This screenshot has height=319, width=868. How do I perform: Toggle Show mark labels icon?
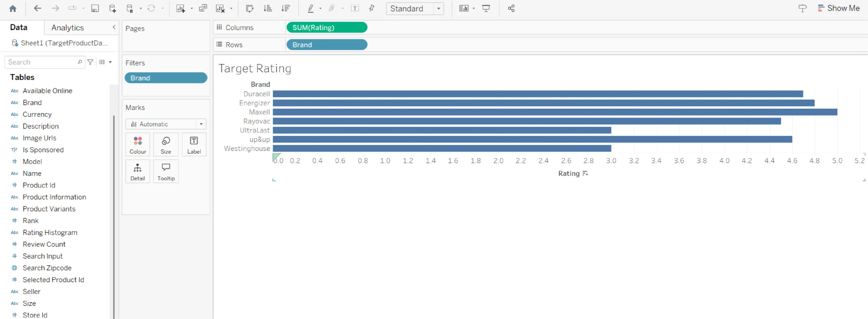pos(355,8)
